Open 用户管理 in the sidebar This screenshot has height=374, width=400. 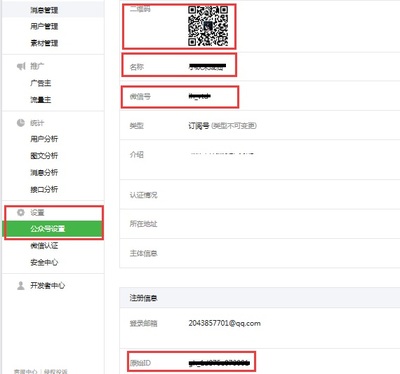tap(44, 26)
